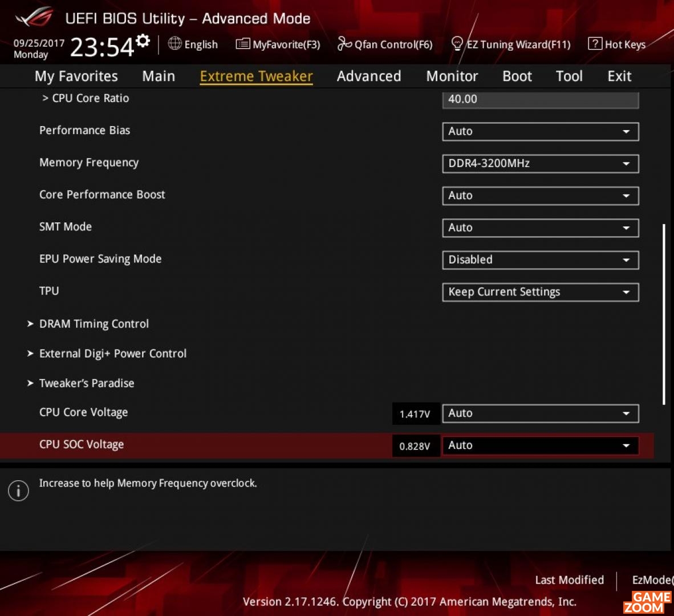Screen dimensions: 674x616
Task: Open EPU Power Saving Mode dropdown
Action: 541,260
